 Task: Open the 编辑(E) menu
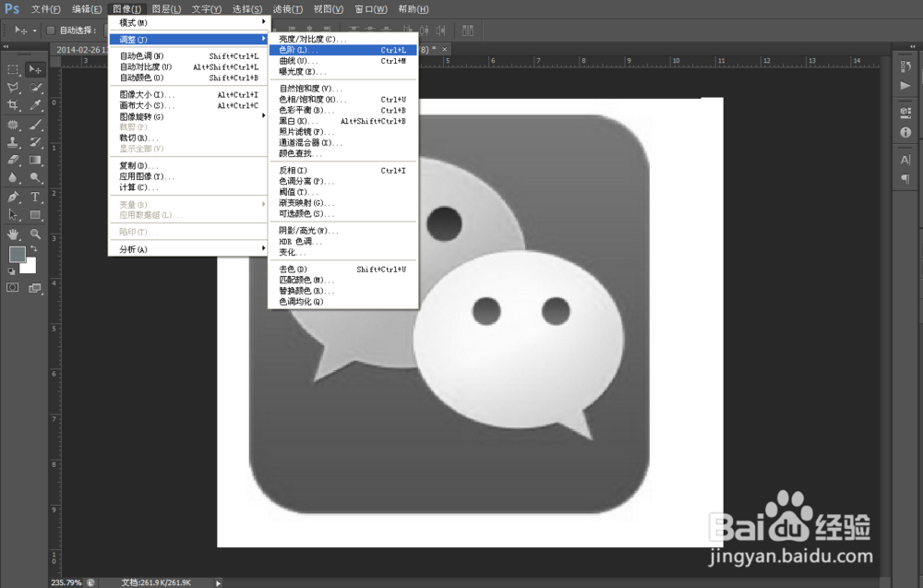coord(87,9)
